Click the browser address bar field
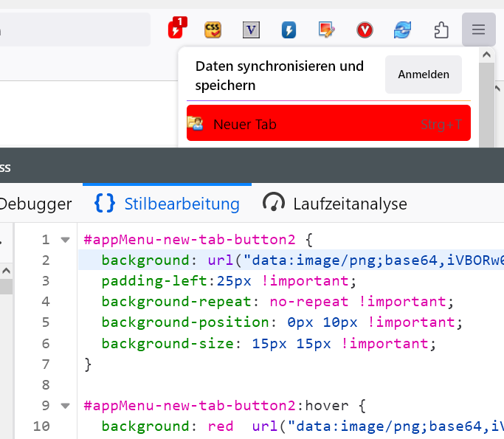Image resolution: width=504 pixels, height=439 pixels. coord(74,30)
